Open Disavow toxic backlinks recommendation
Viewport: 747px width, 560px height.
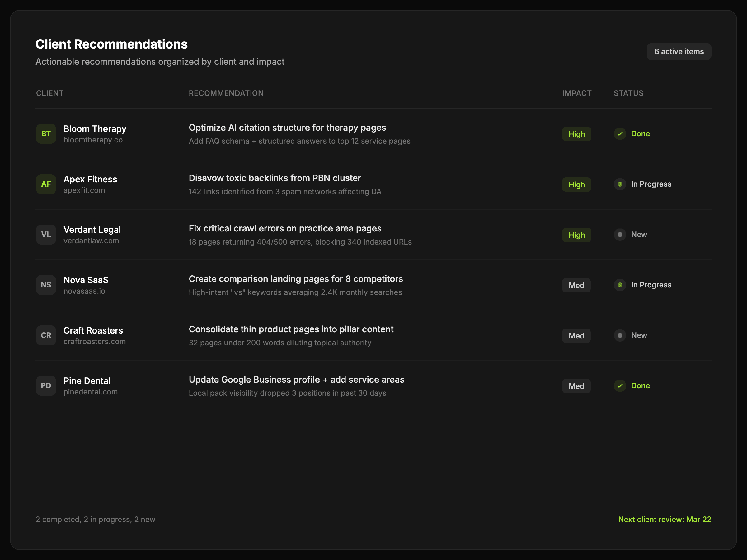pyautogui.click(x=275, y=178)
